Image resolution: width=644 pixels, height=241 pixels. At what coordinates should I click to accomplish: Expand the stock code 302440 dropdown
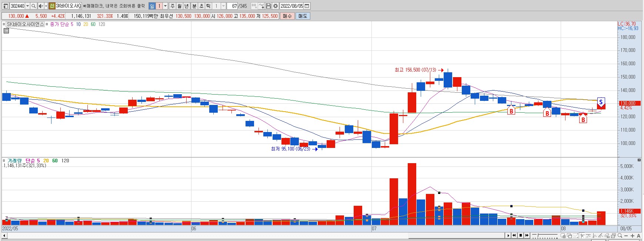coord(27,6)
